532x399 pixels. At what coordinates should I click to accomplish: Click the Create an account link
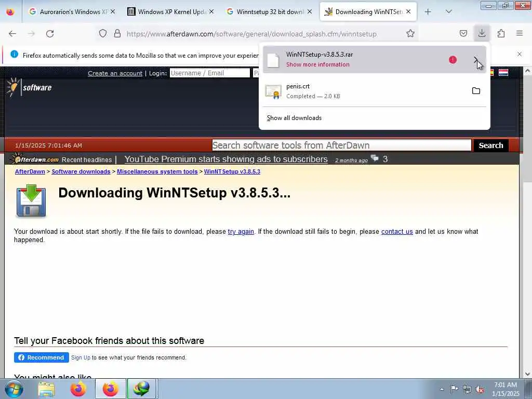click(115, 73)
